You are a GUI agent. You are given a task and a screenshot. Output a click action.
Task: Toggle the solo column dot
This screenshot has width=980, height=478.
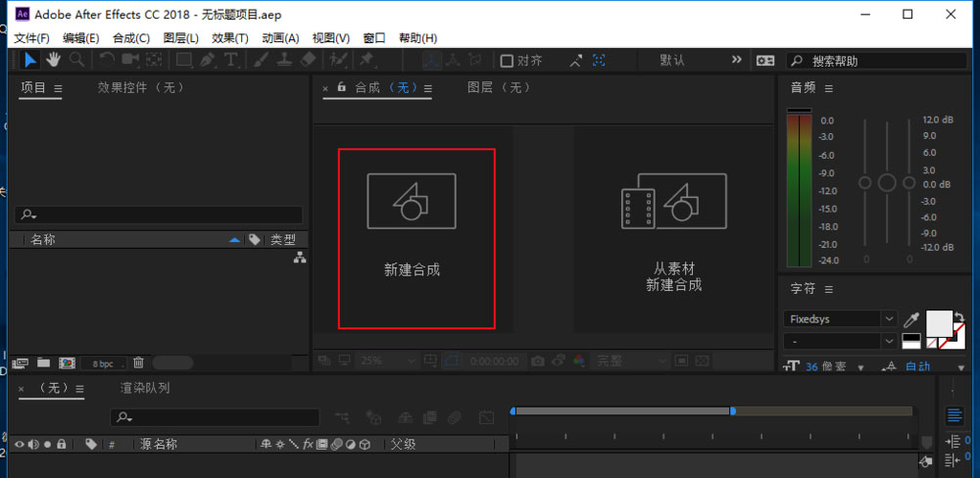point(47,445)
